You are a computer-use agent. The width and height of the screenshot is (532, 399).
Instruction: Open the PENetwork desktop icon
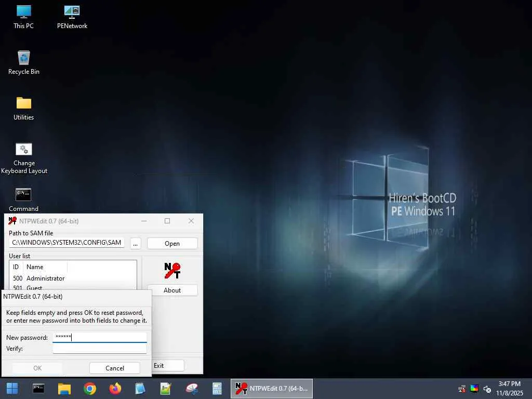[72, 17]
